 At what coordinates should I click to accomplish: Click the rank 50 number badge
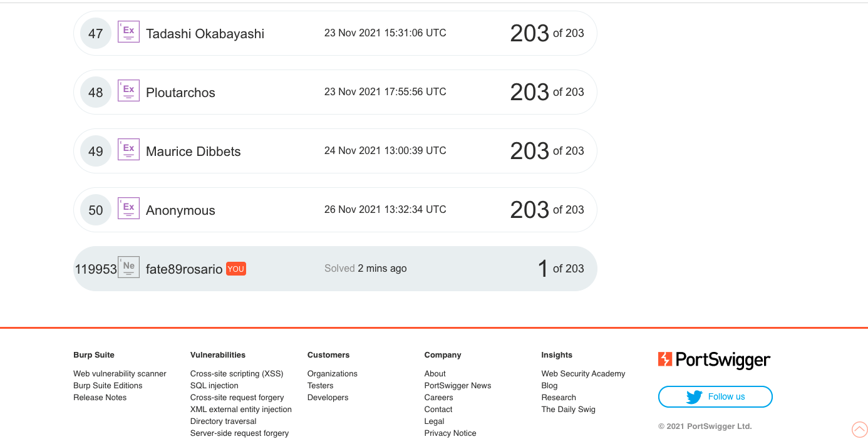pos(96,210)
